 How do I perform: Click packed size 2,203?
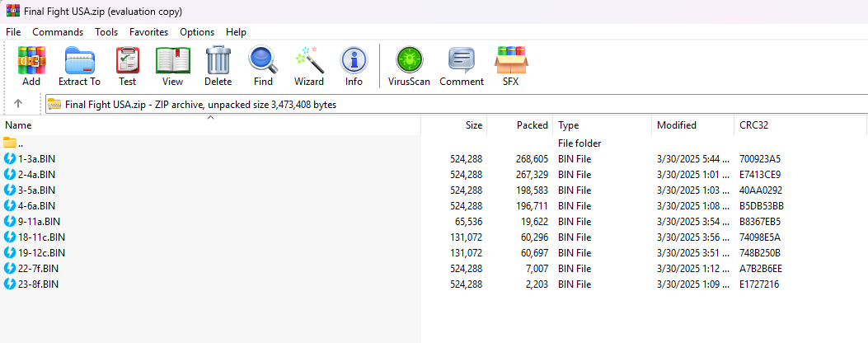pos(537,284)
